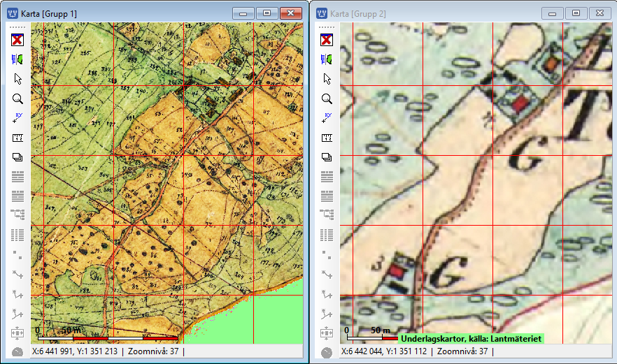Select the arrow pointer tool in Grupp 1
The width and height of the screenshot is (617, 364).
(17, 79)
